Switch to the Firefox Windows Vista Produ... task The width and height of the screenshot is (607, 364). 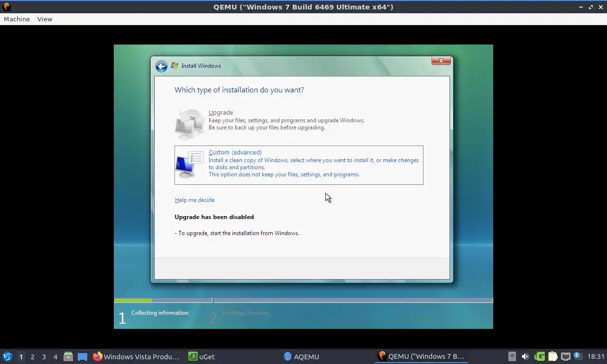[138, 356]
